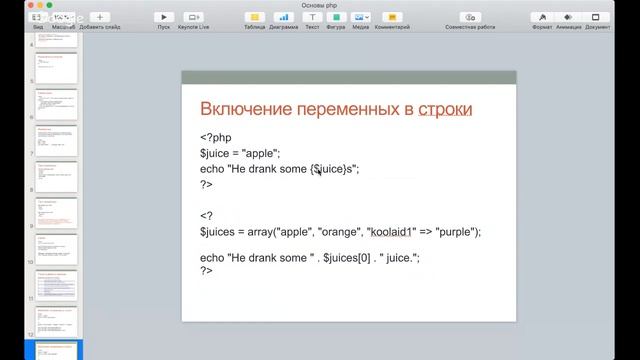Select slide 9 thumbnail in navigator
Screen dimensions: 640x360
point(56,213)
